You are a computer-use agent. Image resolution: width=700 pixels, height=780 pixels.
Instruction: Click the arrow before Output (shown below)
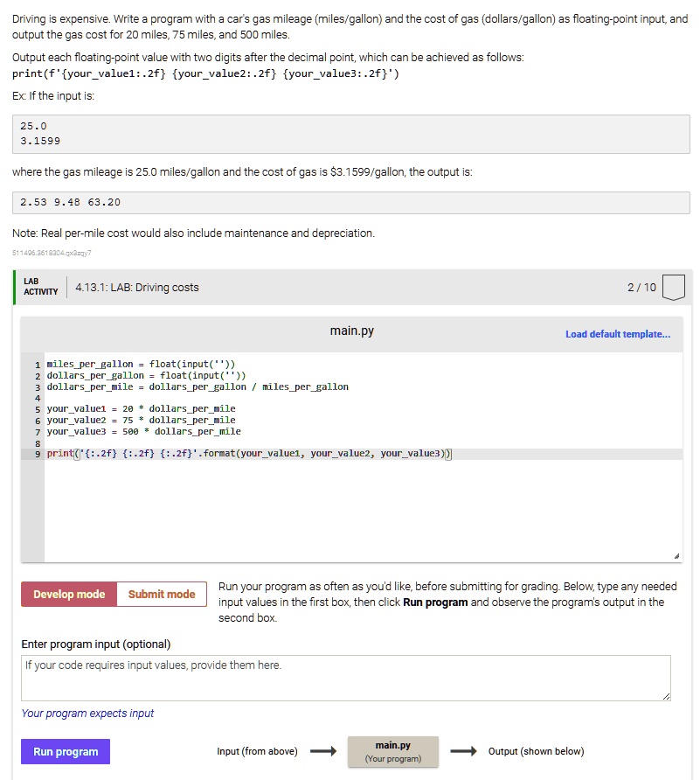click(462, 751)
